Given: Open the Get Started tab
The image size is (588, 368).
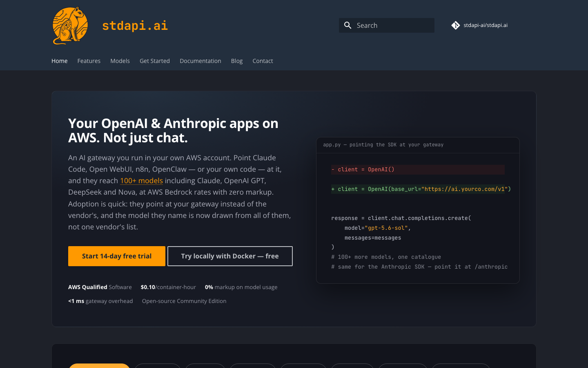Looking at the screenshot, I should coord(155,61).
